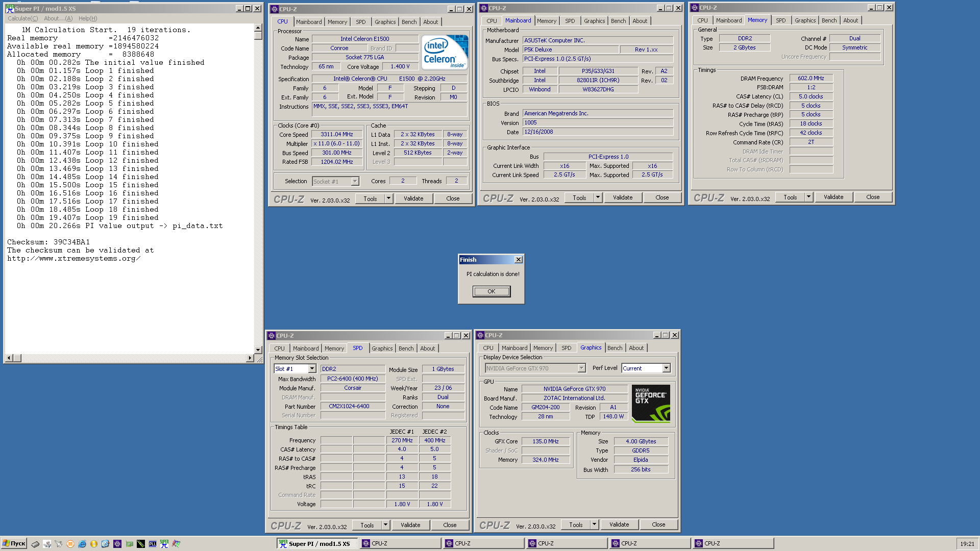Click the blue e-mail style quick launch icon
Screen dimensions: 980x551
click(x=106, y=544)
